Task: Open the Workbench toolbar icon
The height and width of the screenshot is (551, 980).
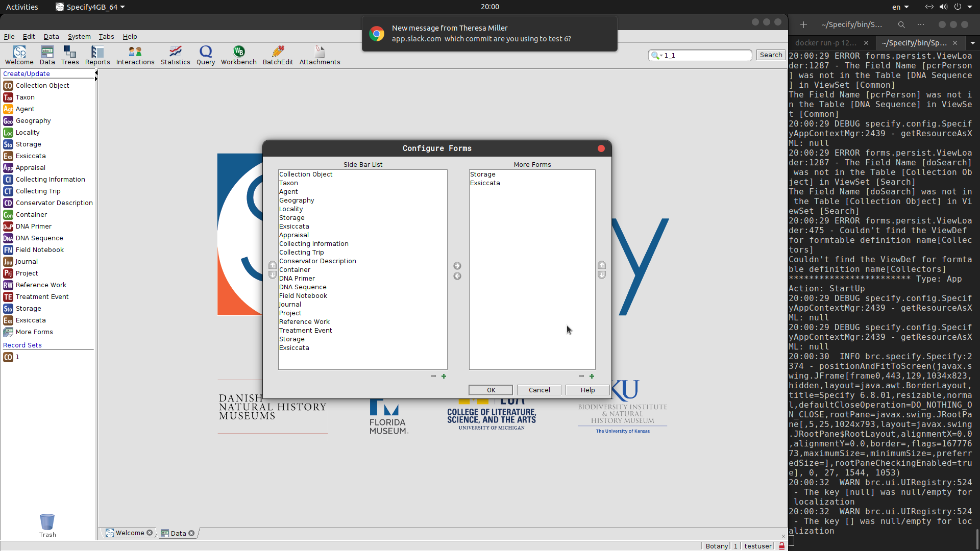Action: [238, 55]
